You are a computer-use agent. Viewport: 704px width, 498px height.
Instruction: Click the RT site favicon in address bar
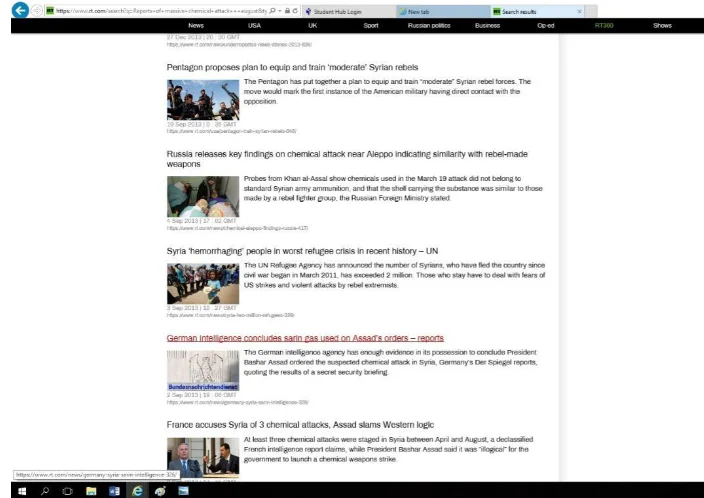click(x=50, y=11)
